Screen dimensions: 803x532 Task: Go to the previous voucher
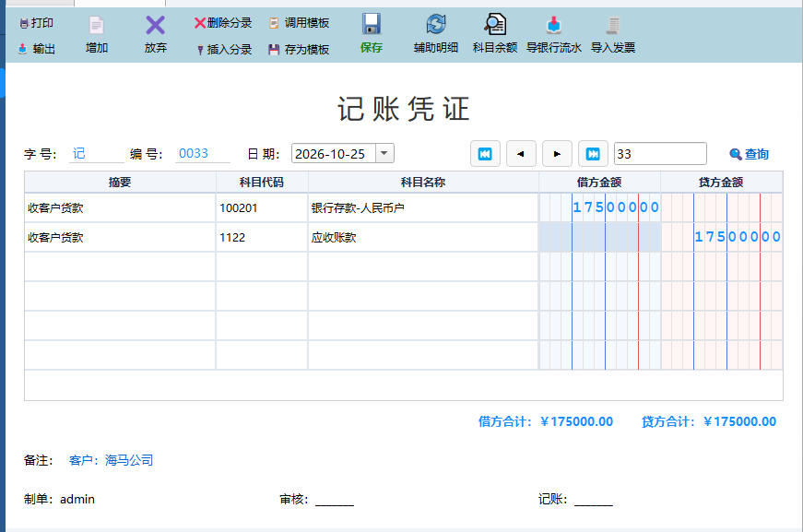[x=521, y=154]
